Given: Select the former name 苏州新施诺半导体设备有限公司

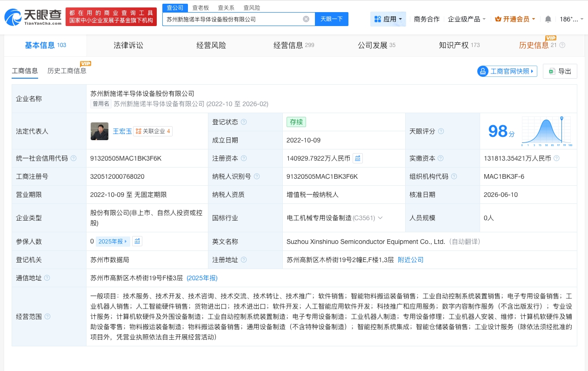Looking at the screenshot, I should click(159, 104).
